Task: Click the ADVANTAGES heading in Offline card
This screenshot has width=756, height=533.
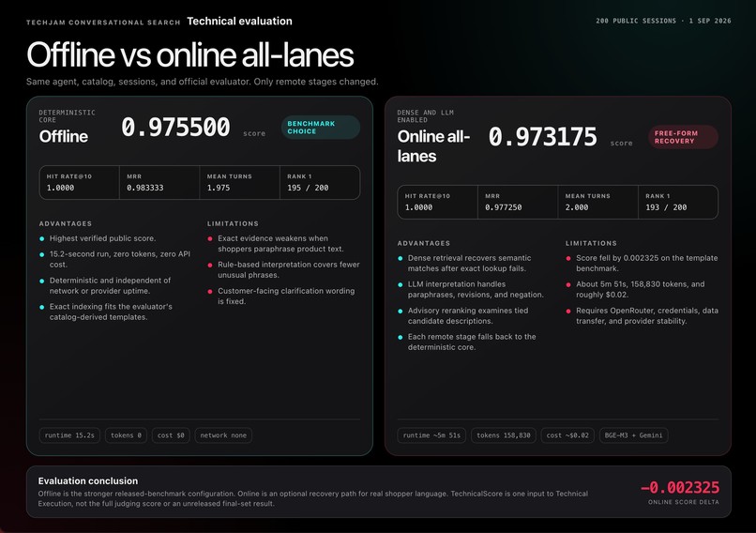Action: [x=66, y=224]
